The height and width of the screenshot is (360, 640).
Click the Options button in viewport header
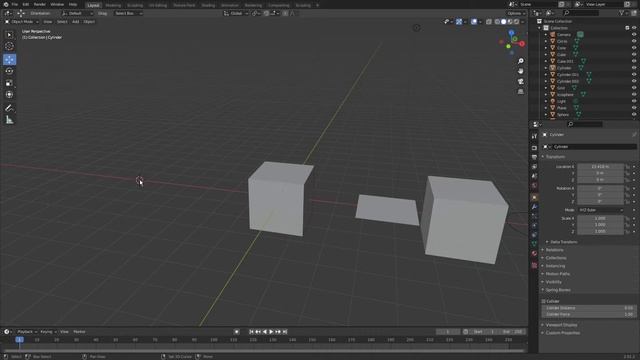[516, 13]
